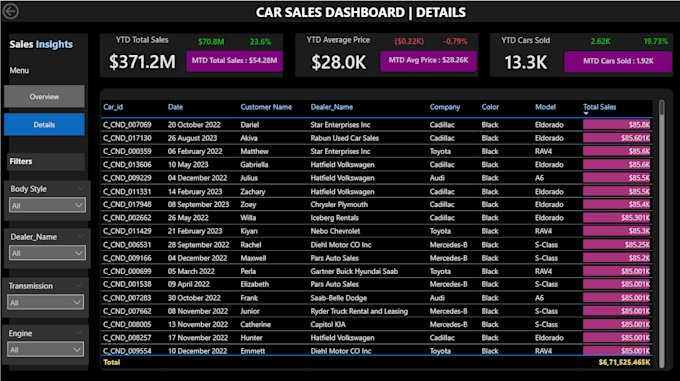Open the Details page
Viewport: 680px width, 381px height.
point(44,125)
